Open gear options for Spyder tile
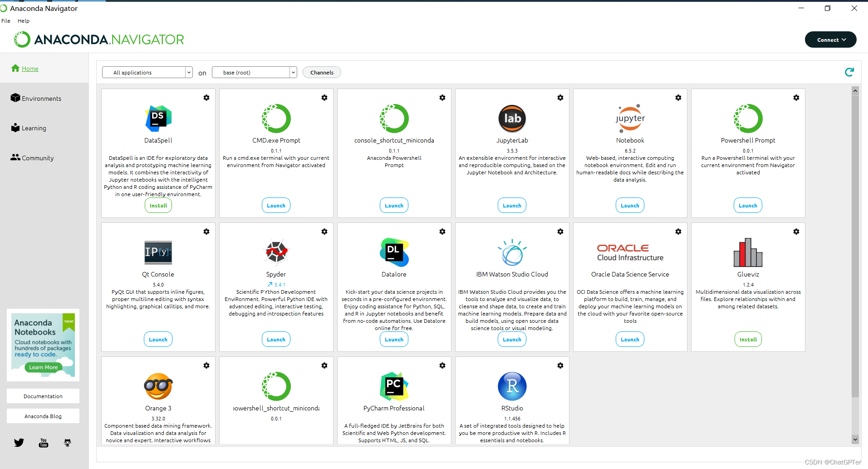 324,232
